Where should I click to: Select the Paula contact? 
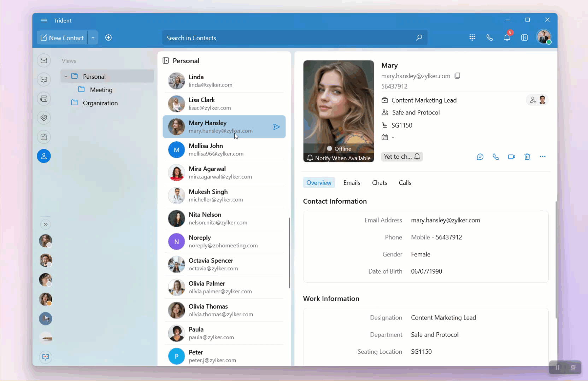click(x=224, y=333)
